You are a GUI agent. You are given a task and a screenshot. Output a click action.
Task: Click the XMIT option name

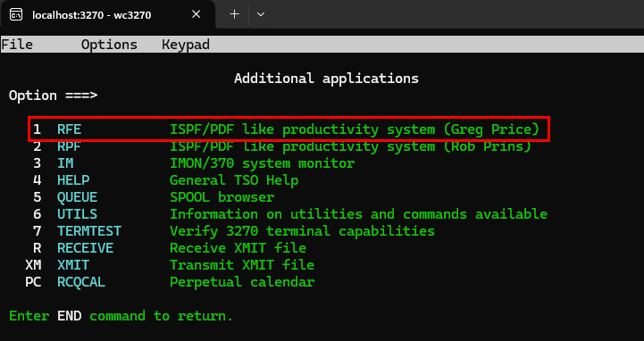pyautogui.click(x=73, y=265)
